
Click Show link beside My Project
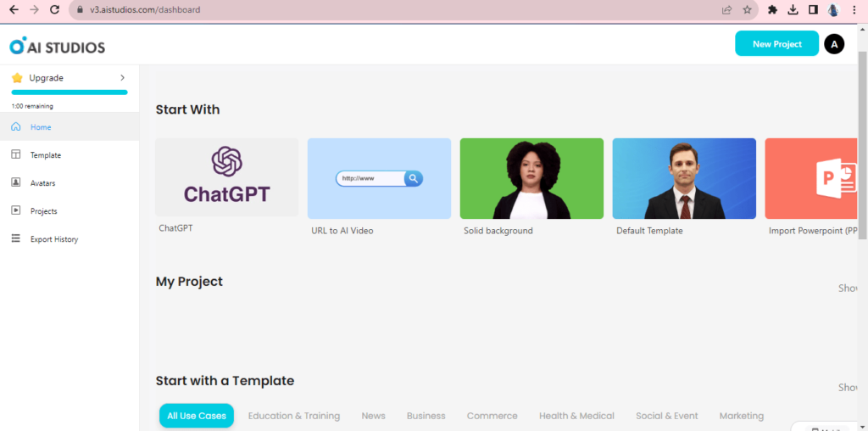(848, 288)
